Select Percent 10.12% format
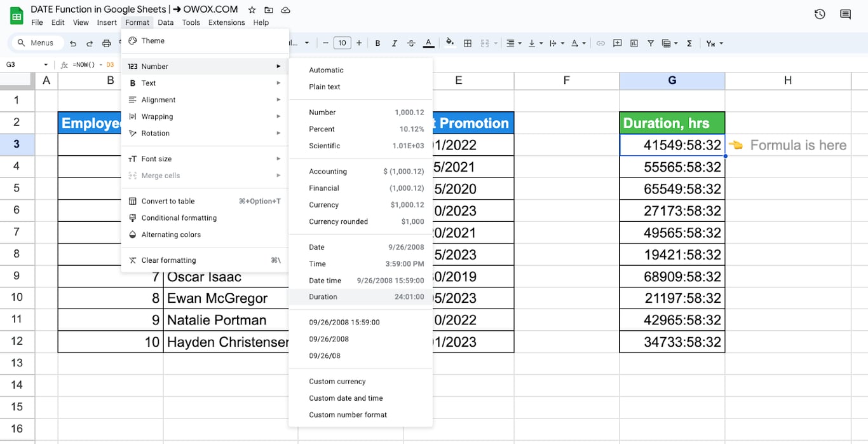The image size is (868, 444). 361,129
